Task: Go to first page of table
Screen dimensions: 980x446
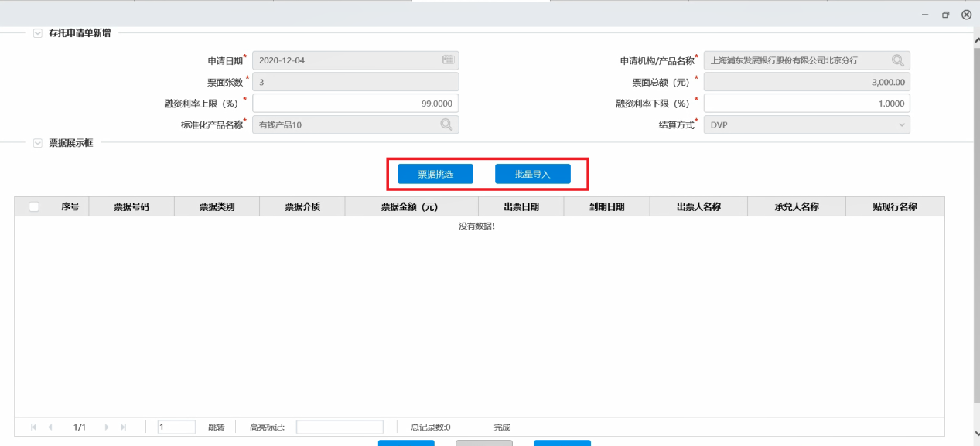Action: click(x=33, y=427)
